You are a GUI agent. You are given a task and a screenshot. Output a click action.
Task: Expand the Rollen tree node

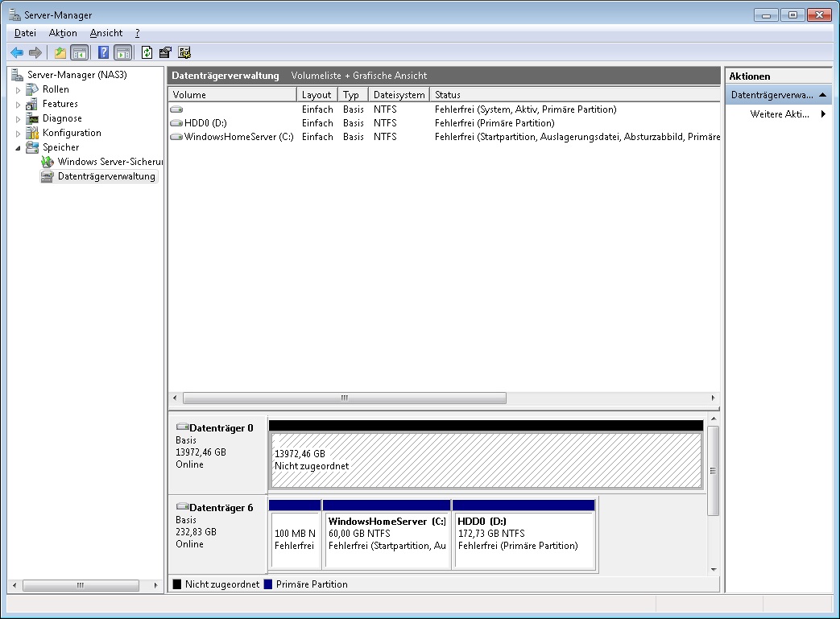(18, 90)
